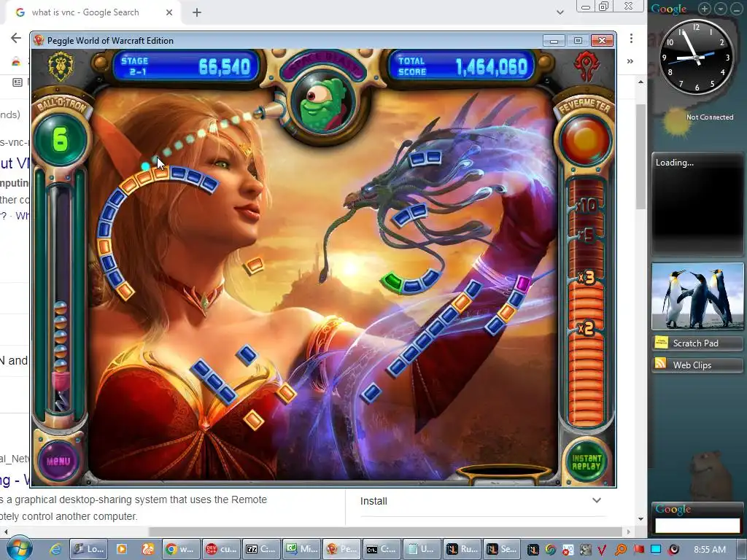
Task: Click the Google logo at the sidebar top
Action: pos(669,9)
